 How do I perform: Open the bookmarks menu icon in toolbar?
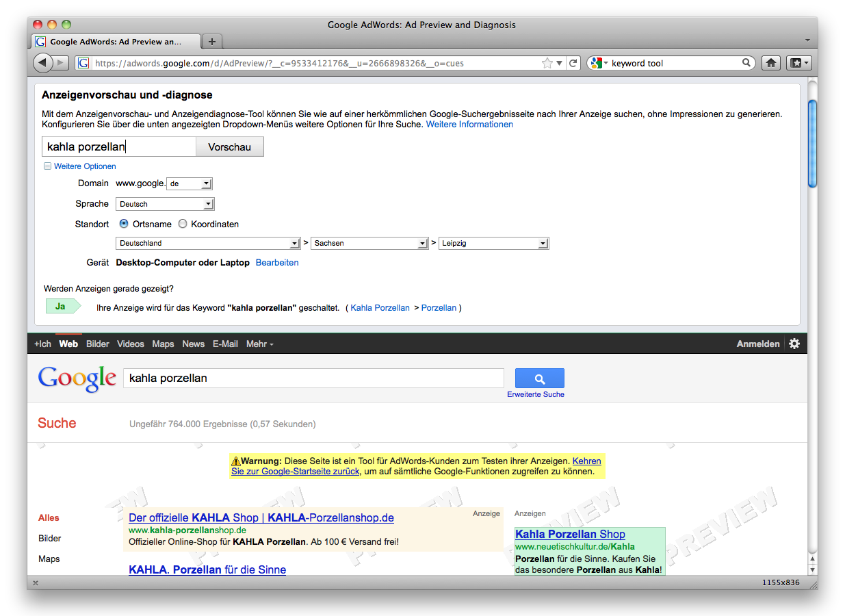pyautogui.click(x=798, y=63)
